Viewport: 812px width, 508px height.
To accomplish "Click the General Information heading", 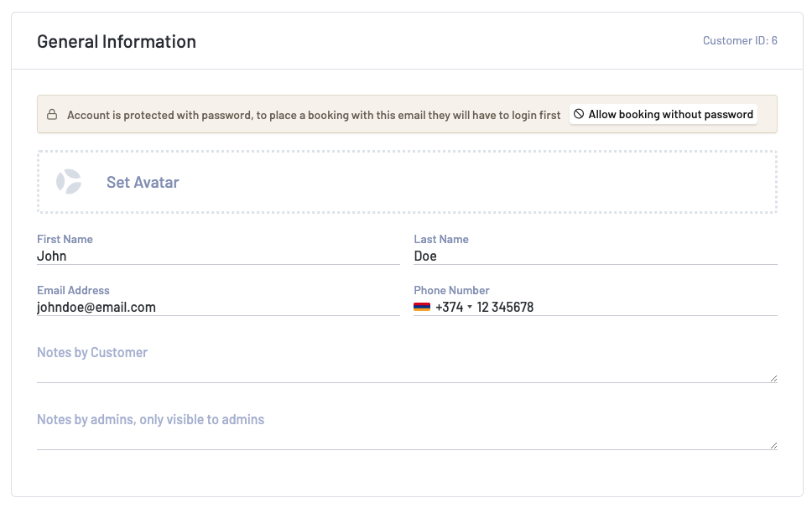I will 117,41.
